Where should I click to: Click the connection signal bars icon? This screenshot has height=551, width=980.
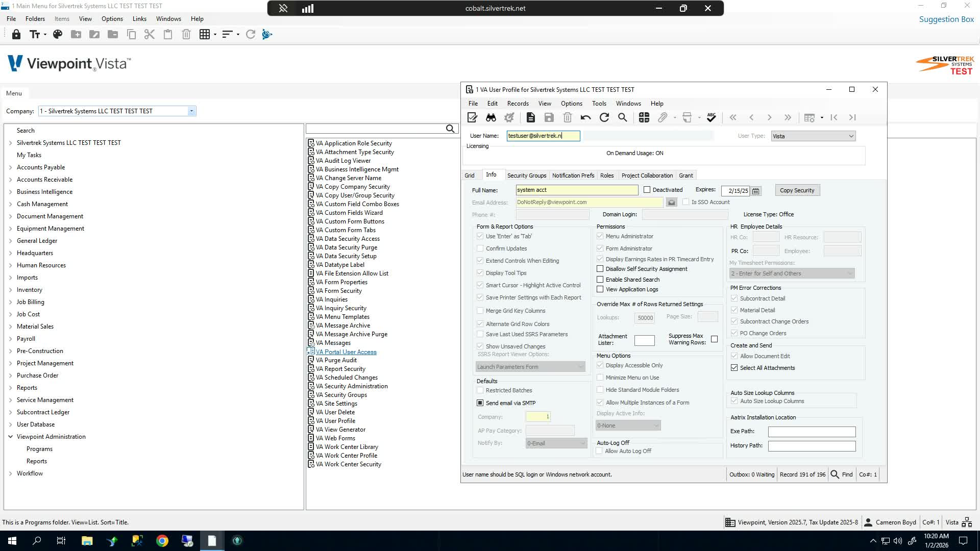tap(308, 8)
